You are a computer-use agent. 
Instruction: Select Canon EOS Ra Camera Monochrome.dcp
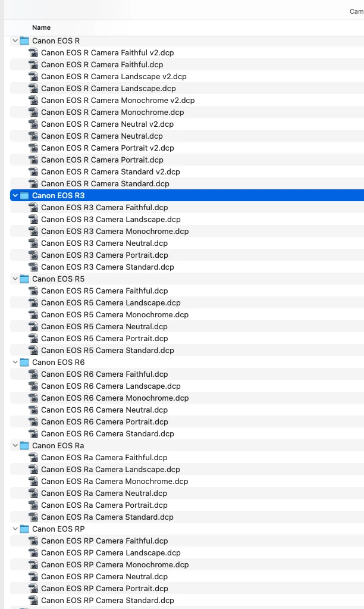point(114,481)
